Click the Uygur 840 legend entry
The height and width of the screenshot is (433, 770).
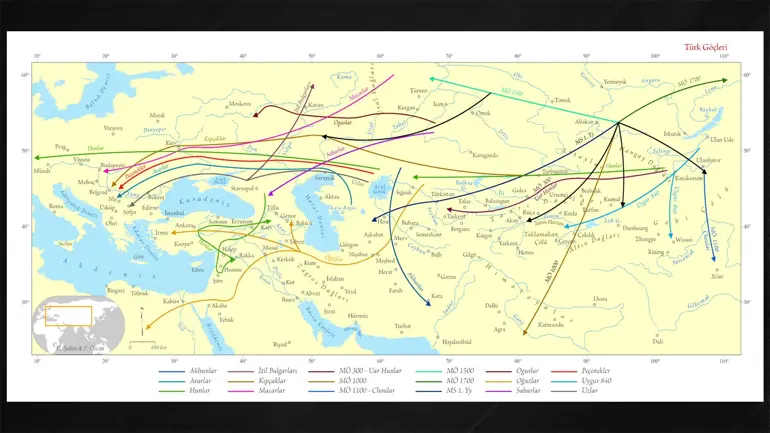tap(581, 381)
